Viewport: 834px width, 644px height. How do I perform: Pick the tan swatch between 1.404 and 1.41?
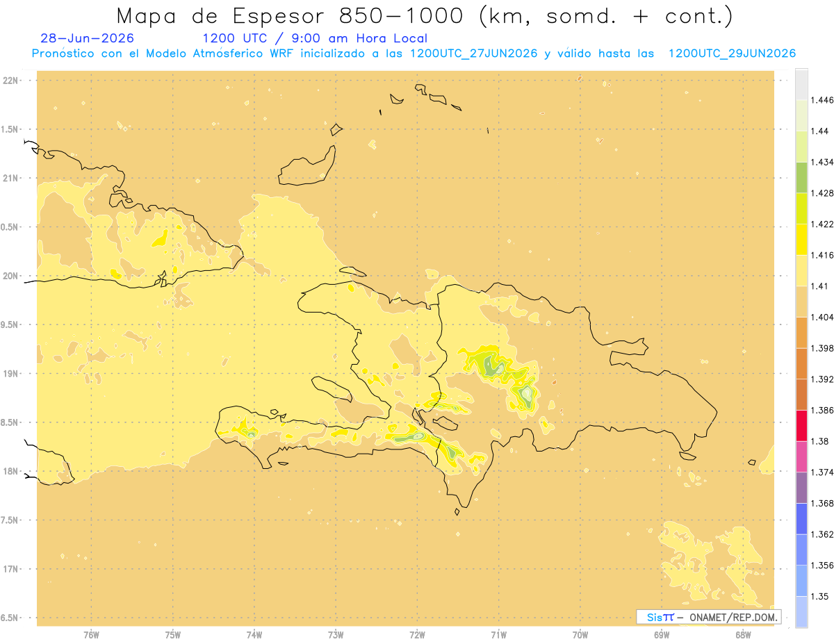(801, 302)
